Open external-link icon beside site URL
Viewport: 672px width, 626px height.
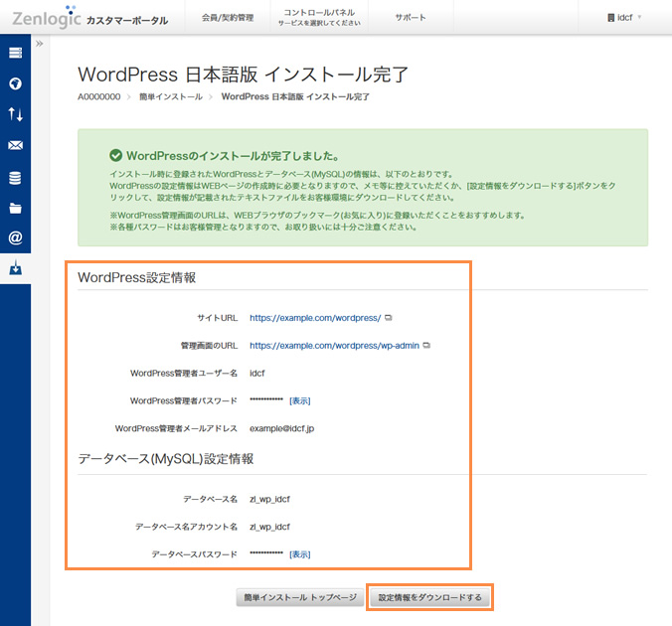pos(389,318)
